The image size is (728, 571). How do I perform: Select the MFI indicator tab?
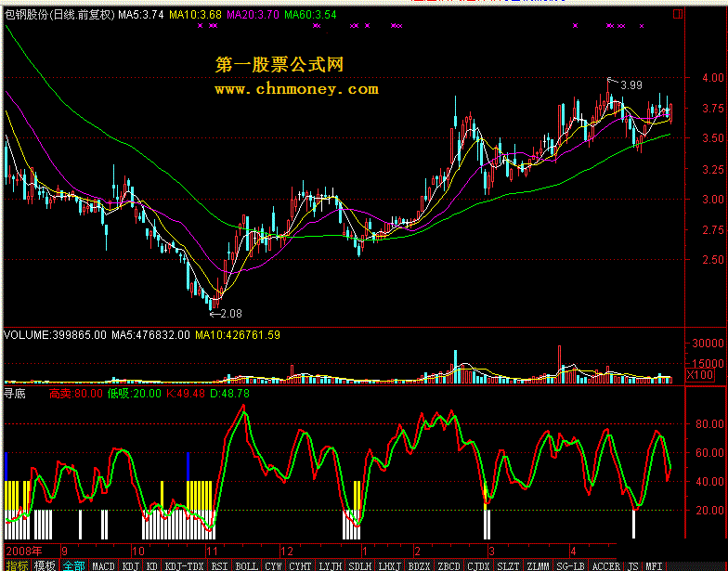pos(654,565)
